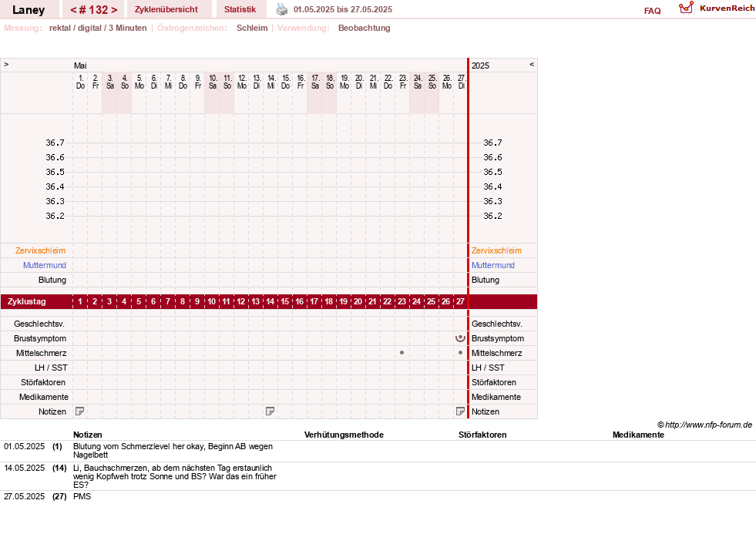Click right 'Notizen' row label

(485, 412)
